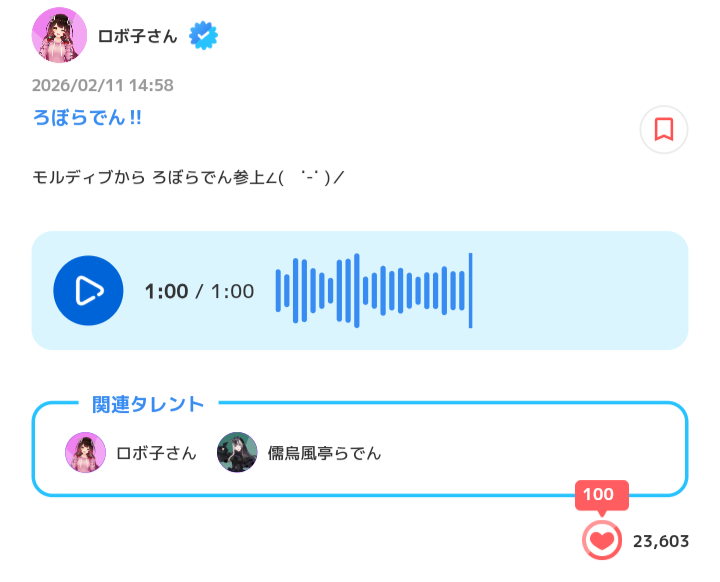This screenshot has width=720, height=582.
Task: Click the 1:00 / 1:00 time display
Action: pos(200,291)
